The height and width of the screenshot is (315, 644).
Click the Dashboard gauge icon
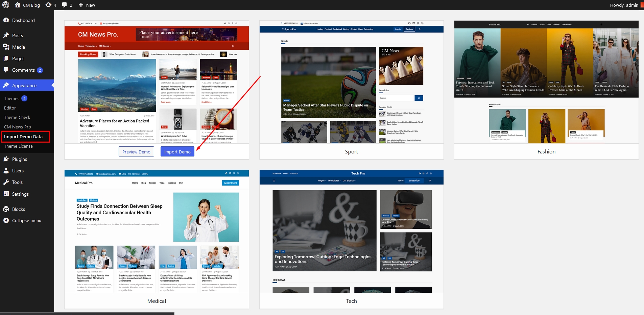6,20
